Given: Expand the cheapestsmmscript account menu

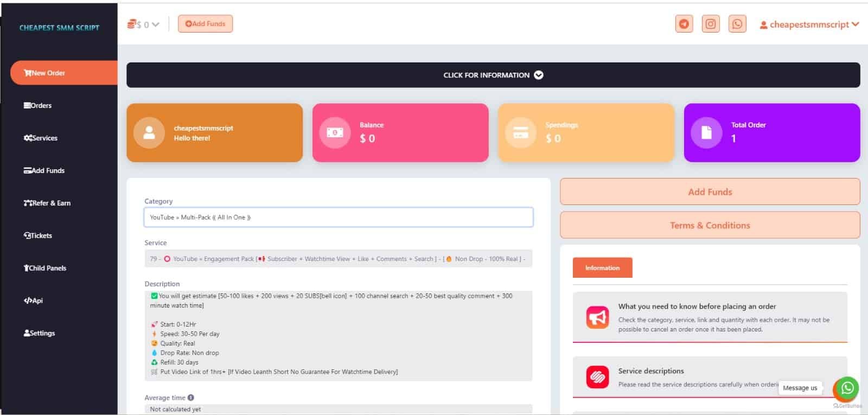Looking at the screenshot, I should click(809, 24).
